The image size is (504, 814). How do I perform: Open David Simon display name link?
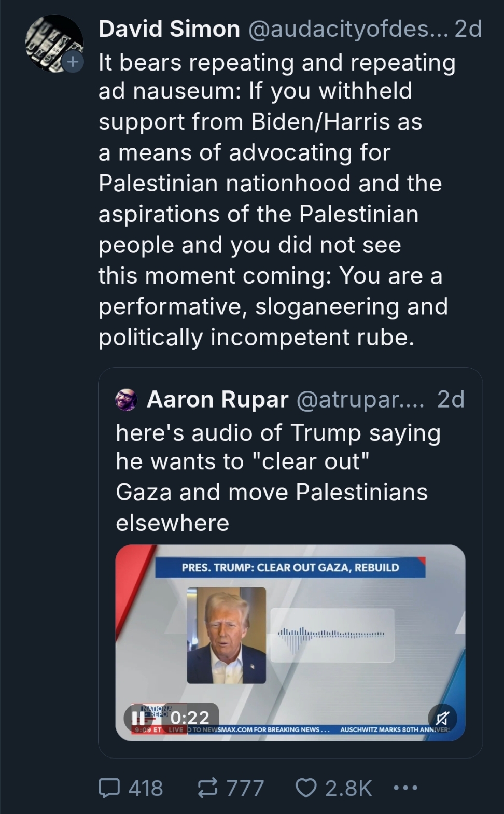point(169,29)
